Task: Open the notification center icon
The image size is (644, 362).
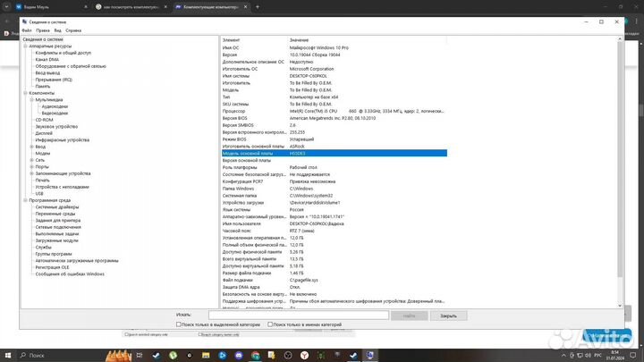Action: point(633,355)
